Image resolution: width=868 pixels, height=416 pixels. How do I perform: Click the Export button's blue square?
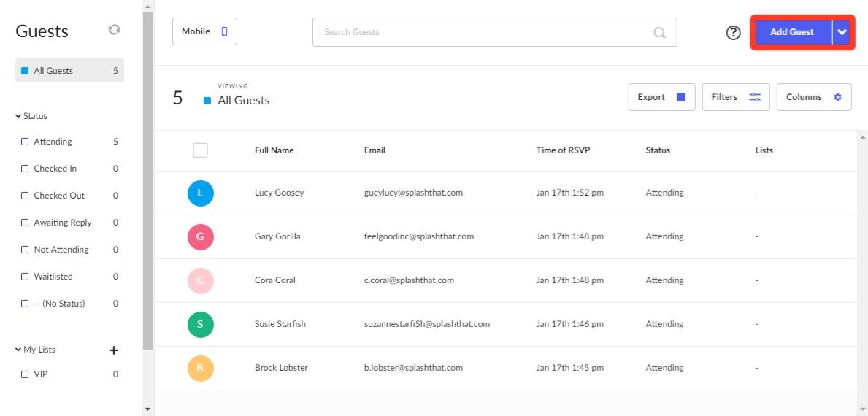pyautogui.click(x=681, y=97)
